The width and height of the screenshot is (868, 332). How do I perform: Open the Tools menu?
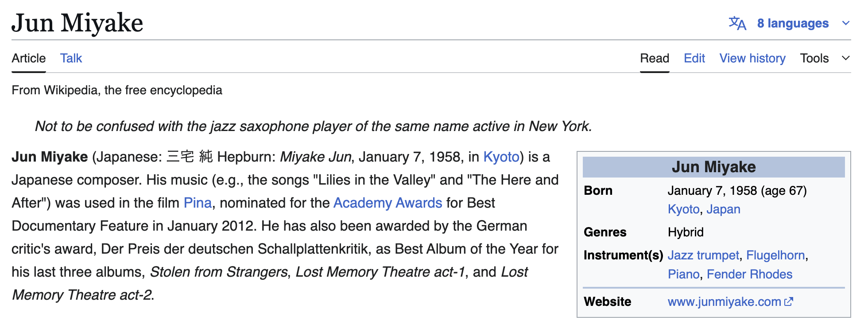click(x=814, y=58)
